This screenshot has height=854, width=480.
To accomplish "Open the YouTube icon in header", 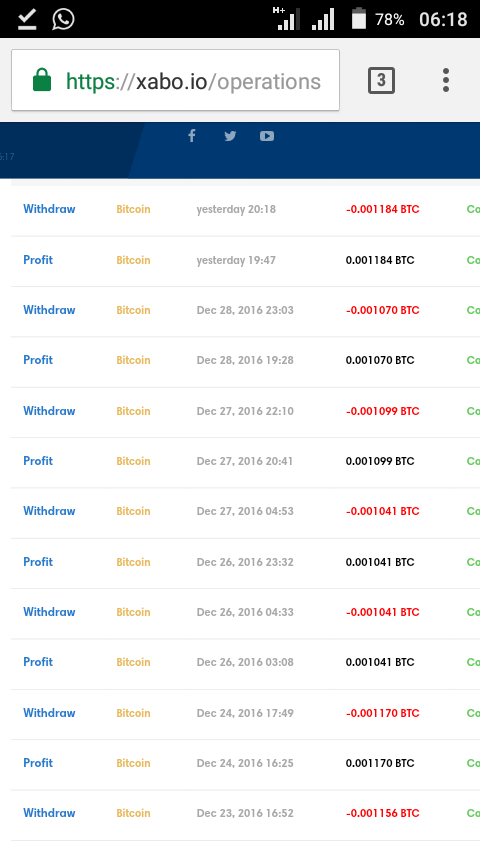I will (x=267, y=136).
